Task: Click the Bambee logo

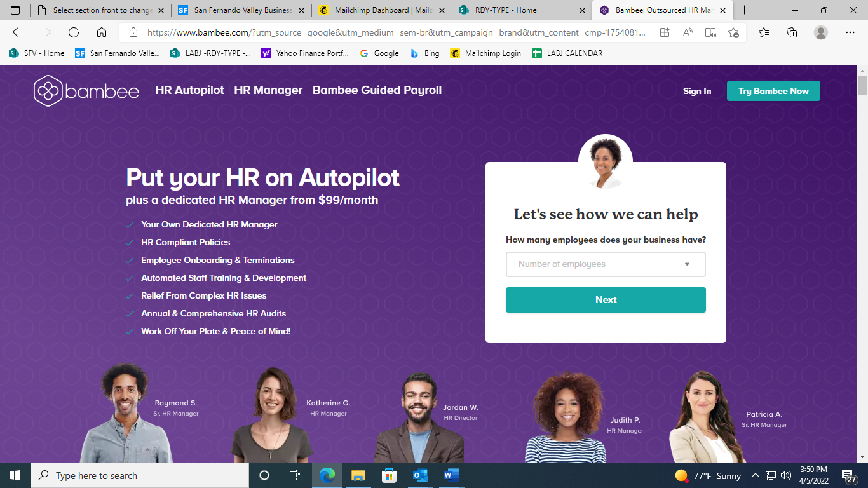Action: pos(86,91)
